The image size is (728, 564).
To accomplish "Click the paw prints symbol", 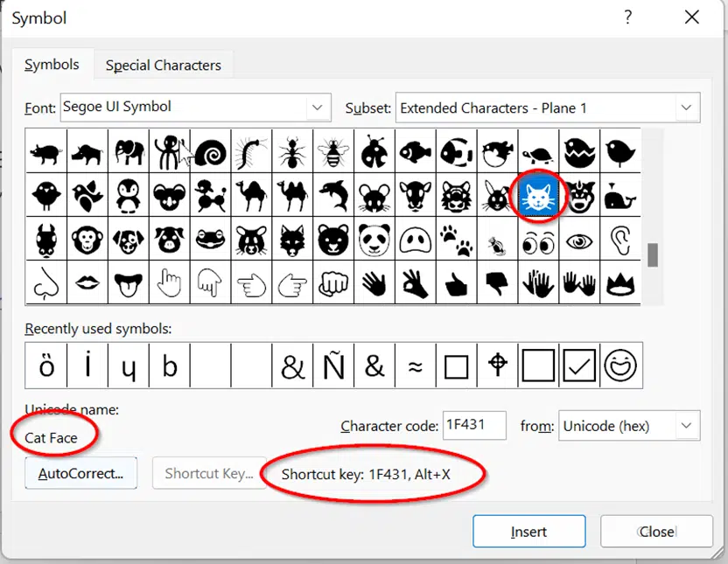I will (456, 240).
